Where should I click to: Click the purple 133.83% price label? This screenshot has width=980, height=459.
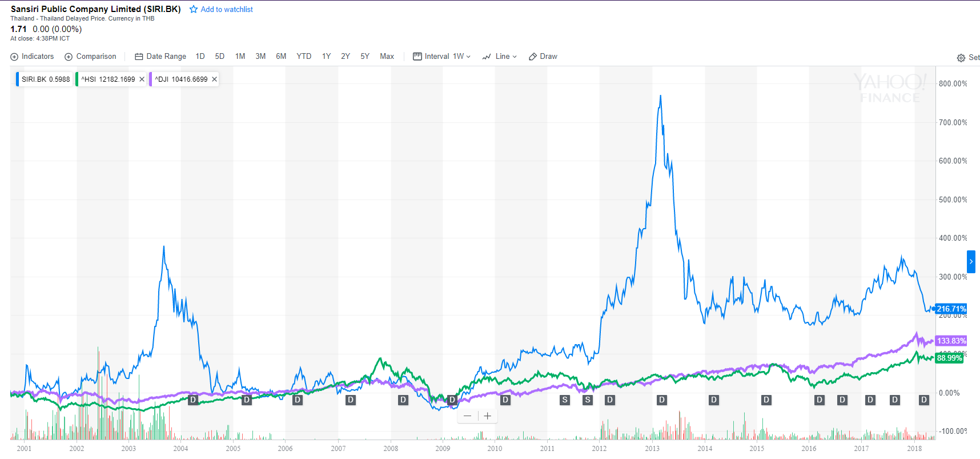[951, 341]
